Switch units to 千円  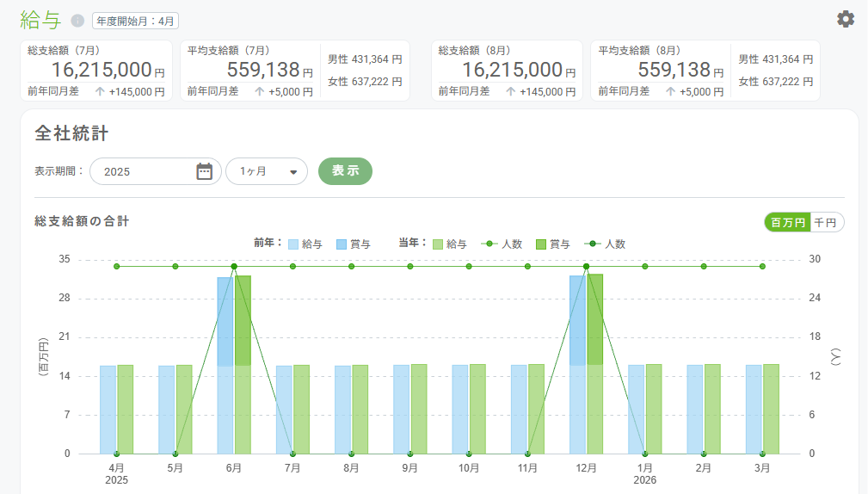pos(825,222)
